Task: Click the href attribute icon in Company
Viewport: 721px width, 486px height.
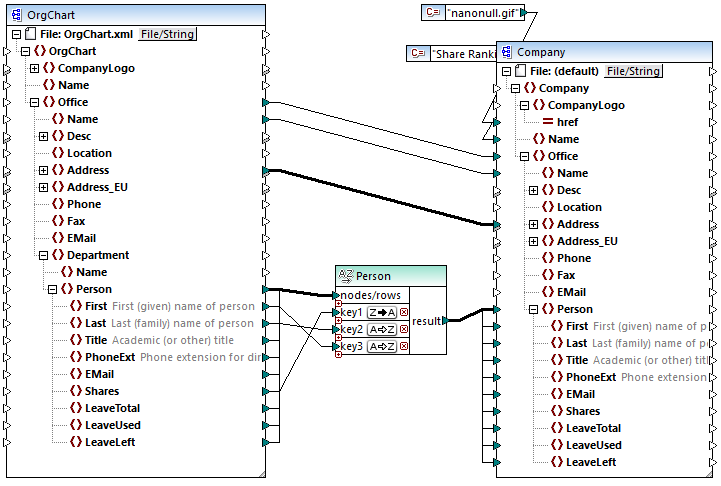Action: click(x=548, y=122)
